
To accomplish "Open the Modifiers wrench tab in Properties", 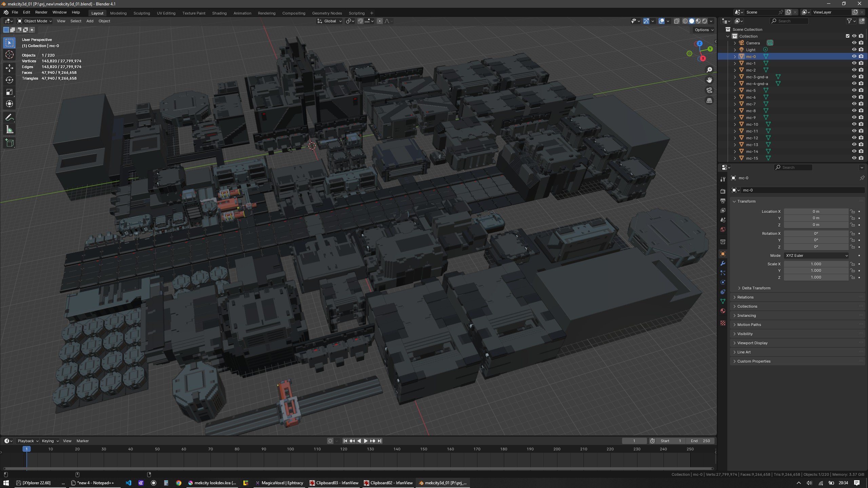I will point(723,264).
